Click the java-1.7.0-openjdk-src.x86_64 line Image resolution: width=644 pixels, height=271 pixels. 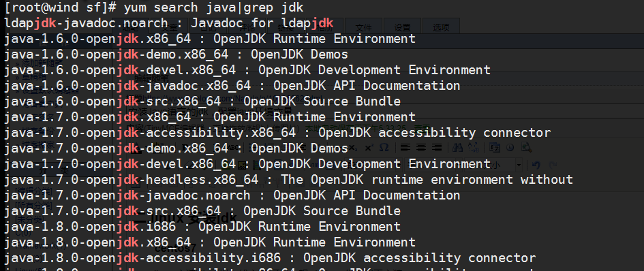coord(202,210)
